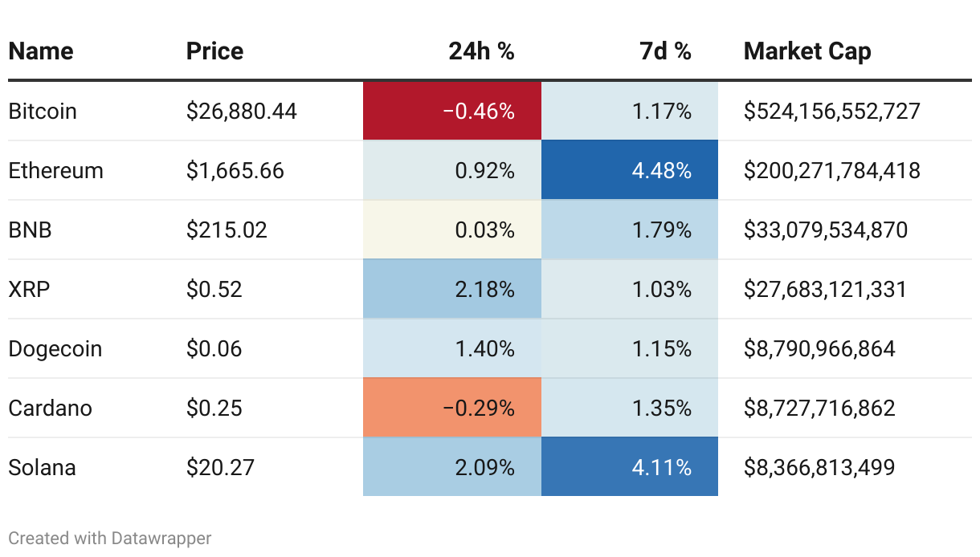The image size is (980, 557).
Task: Click the Solana price $20.27
Action: [220, 467]
